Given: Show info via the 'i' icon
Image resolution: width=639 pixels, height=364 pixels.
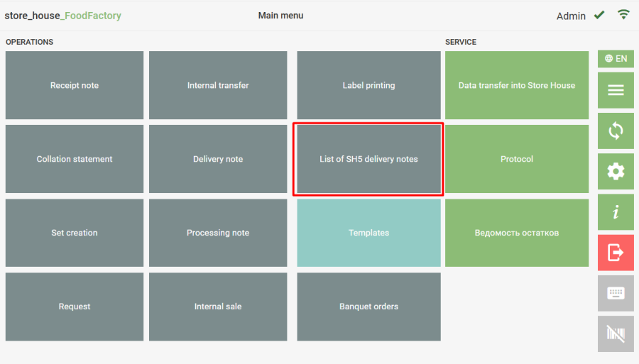Looking at the screenshot, I should pos(616,211).
